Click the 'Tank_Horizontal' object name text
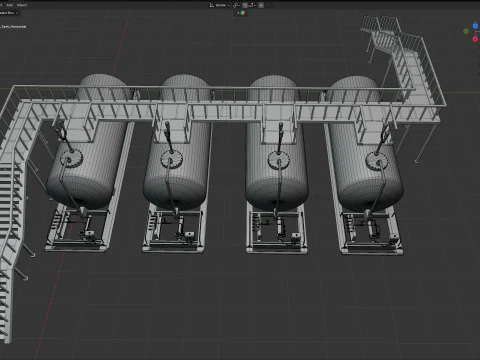Image resolution: width=480 pixels, height=360 pixels. click(x=14, y=26)
